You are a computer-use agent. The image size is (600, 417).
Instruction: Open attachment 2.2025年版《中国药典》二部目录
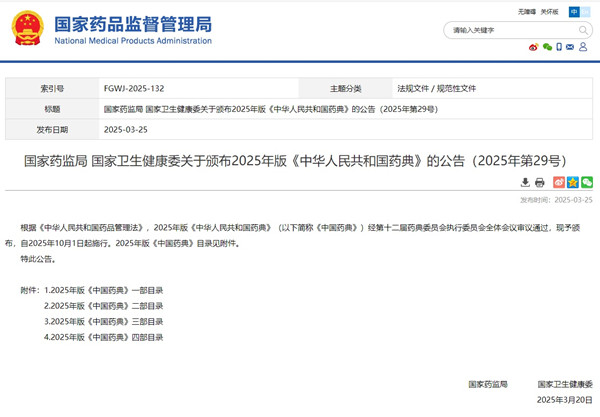click(104, 306)
